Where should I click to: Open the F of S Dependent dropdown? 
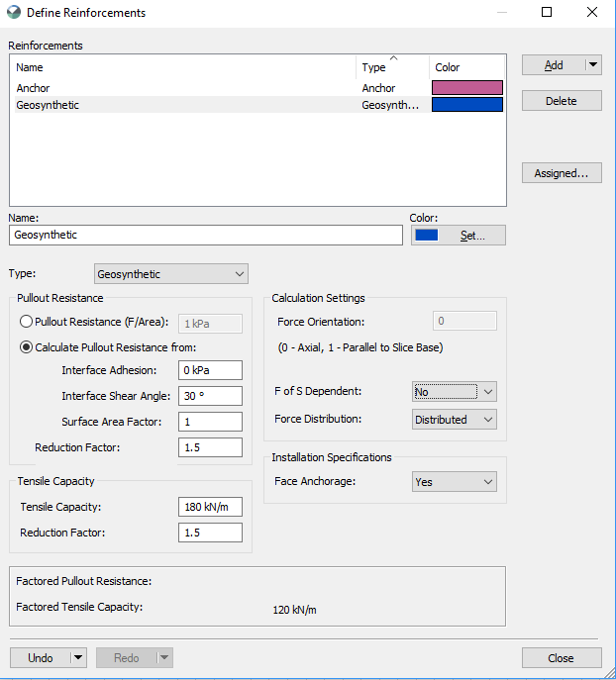455,392
